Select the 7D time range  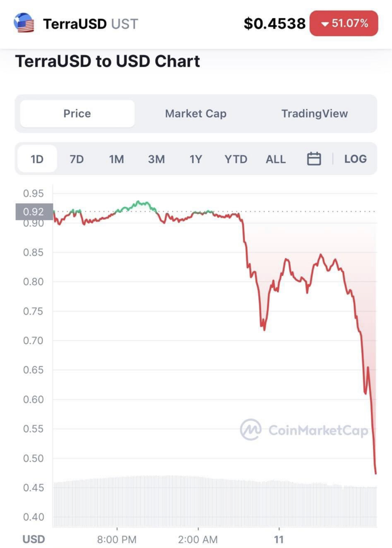pos(77,159)
